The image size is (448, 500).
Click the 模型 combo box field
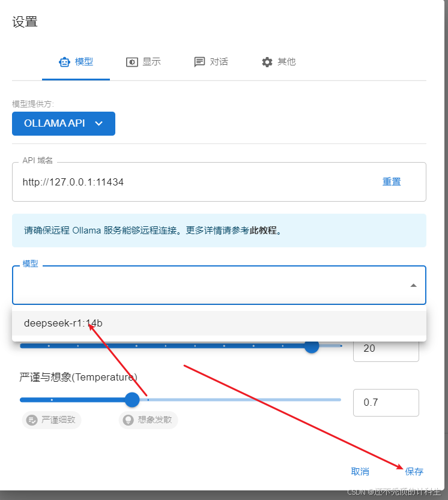[x=219, y=285]
